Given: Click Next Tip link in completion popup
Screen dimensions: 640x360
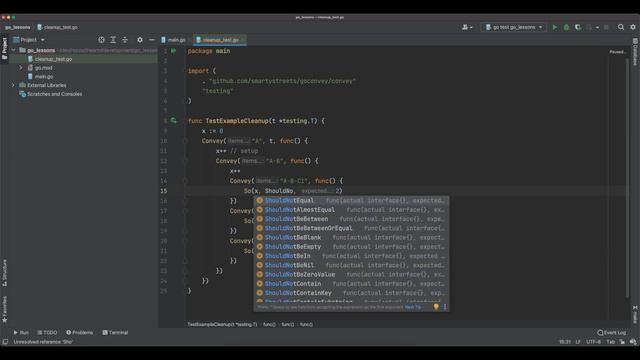Looking at the screenshot, I should click(x=413, y=307).
